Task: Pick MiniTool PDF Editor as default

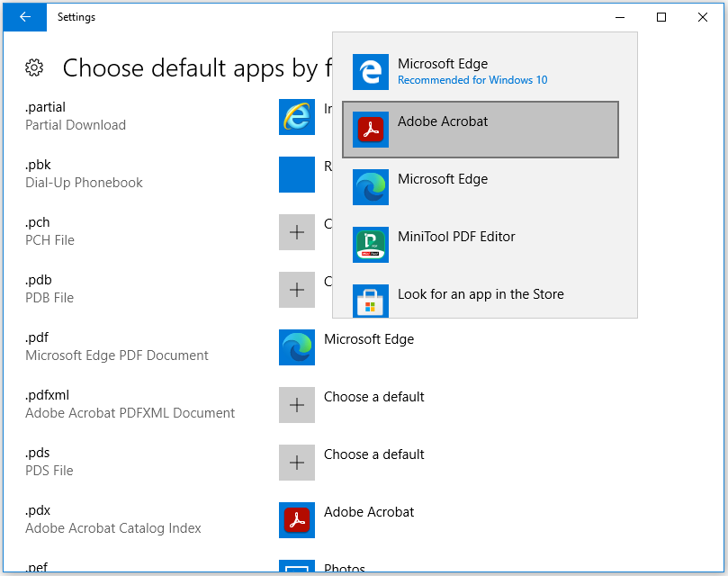Action: (x=481, y=245)
